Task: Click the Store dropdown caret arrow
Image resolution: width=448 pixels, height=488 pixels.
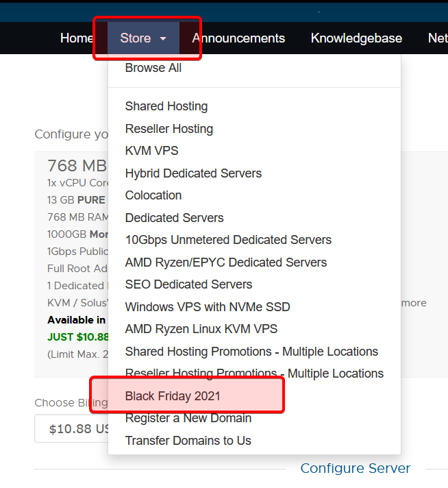Action: pos(163,39)
